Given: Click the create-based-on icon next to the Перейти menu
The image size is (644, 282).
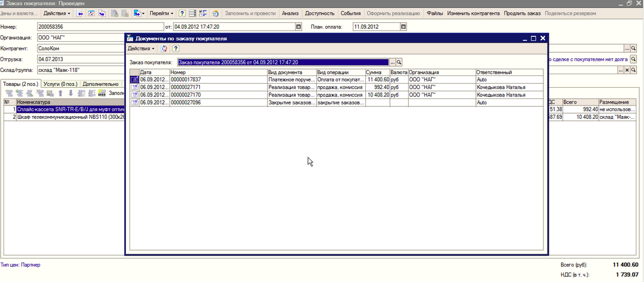Looking at the screenshot, I should pos(137,14).
